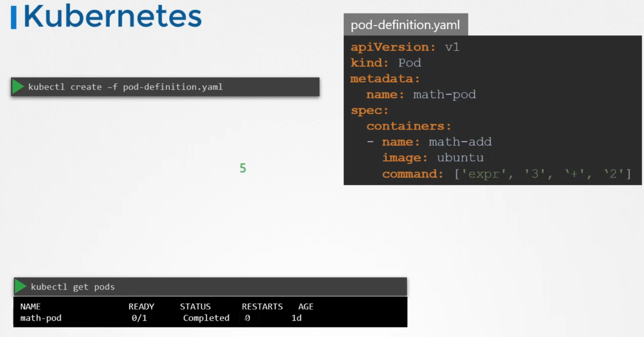Click the containers key in YAML
This screenshot has height=337, width=644.
coord(408,126)
